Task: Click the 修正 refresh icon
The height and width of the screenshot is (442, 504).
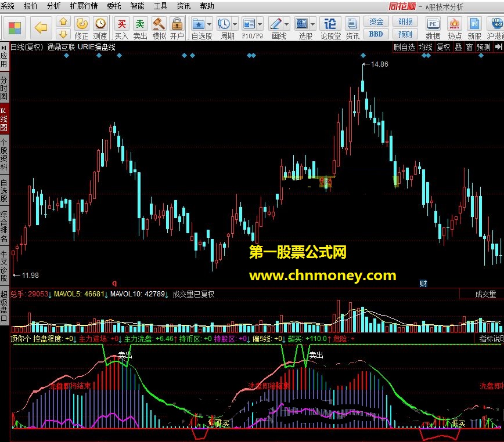Action: pos(82,24)
